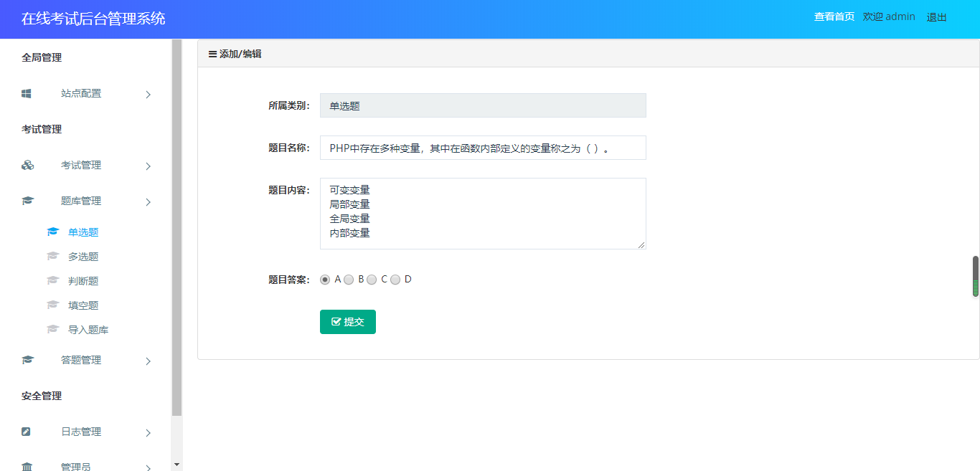This screenshot has width=980, height=471.
Task: Click the cubes icon beside 考试管理
Action: 27,165
